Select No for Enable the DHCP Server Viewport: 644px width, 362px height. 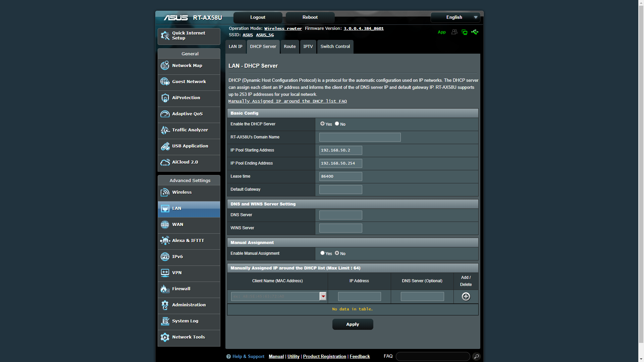point(337,124)
